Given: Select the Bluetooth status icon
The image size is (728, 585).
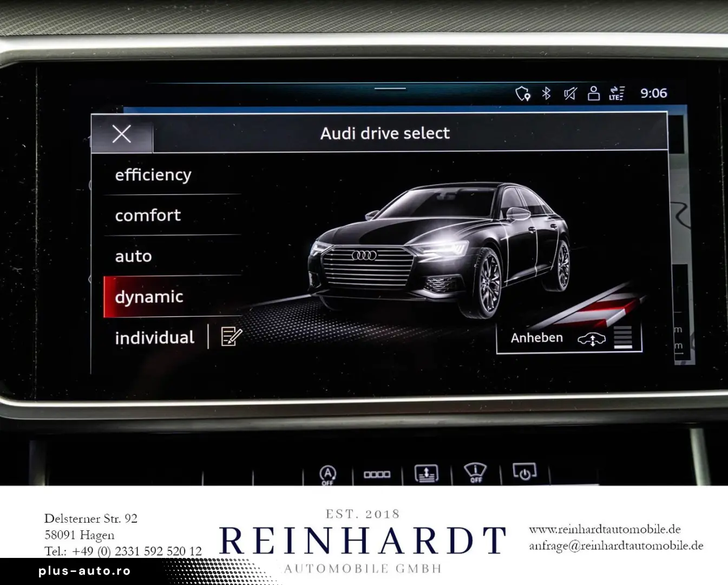Looking at the screenshot, I should point(545,93).
